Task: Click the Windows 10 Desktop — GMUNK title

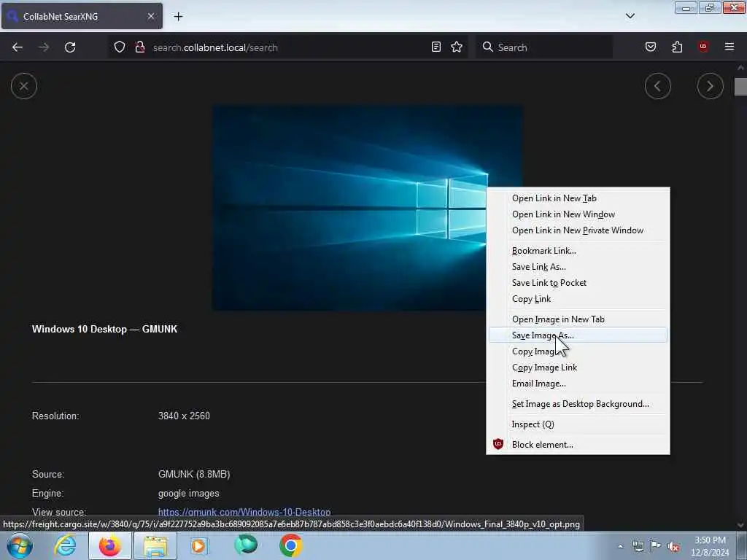Action: pyautogui.click(x=104, y=329)
